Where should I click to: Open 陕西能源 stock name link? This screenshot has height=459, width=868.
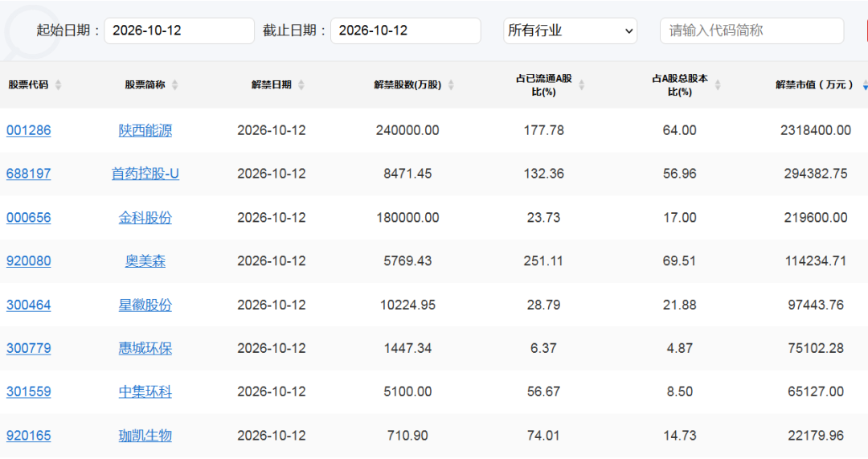(x=145, y=130)
